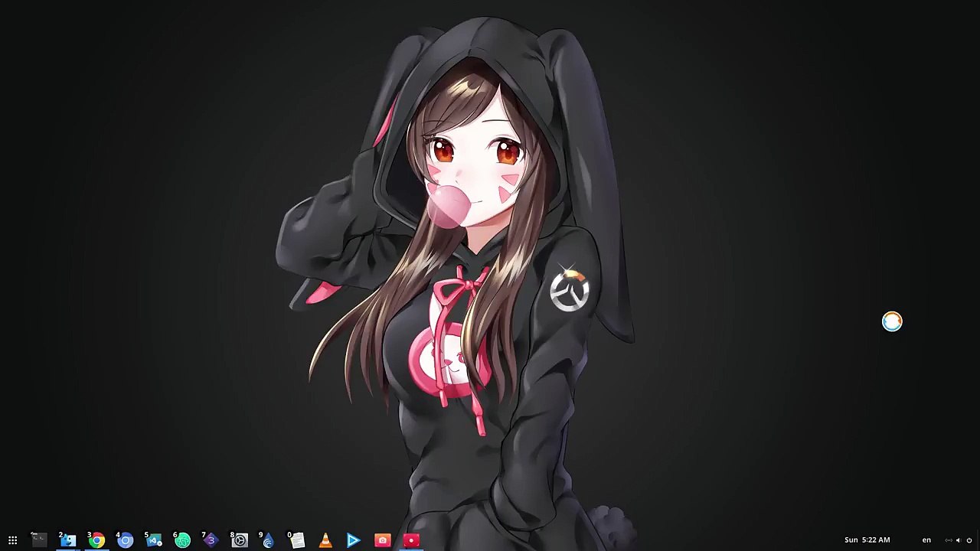Launch VLC media player

point(325,540)
